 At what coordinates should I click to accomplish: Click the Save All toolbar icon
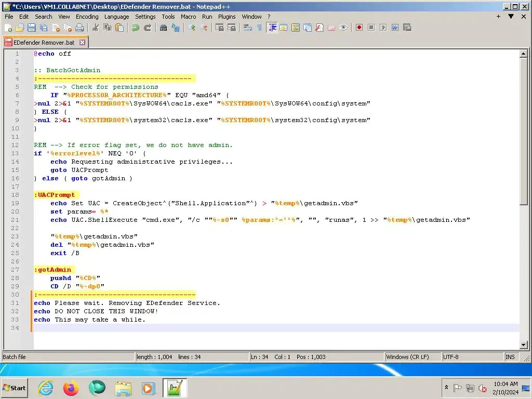pos(44,28)
